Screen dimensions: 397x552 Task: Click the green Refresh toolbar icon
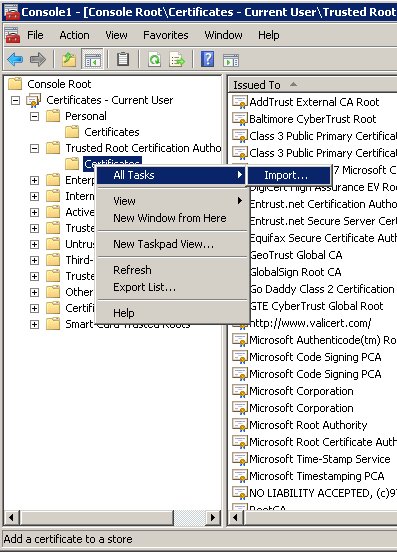point(154,59)
